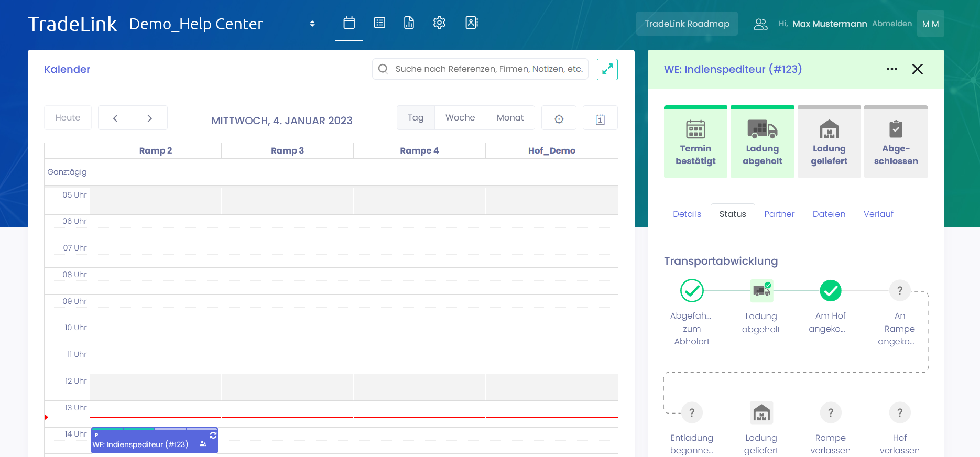The height and width of the screenshot is (457, 980).
Task: Mark 'An Rampe angekommen' status step
Action: tap(899, 290)
